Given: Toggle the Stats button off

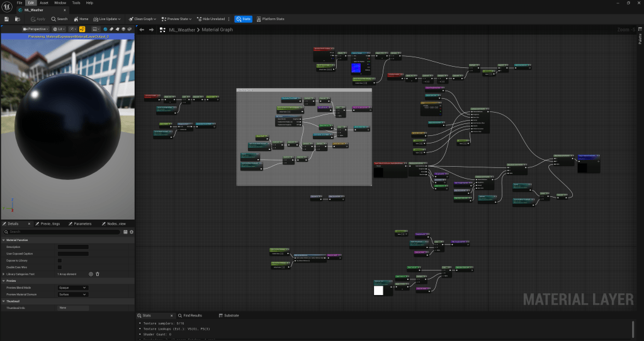Looking at the screenshot, I should pos(242,19).
